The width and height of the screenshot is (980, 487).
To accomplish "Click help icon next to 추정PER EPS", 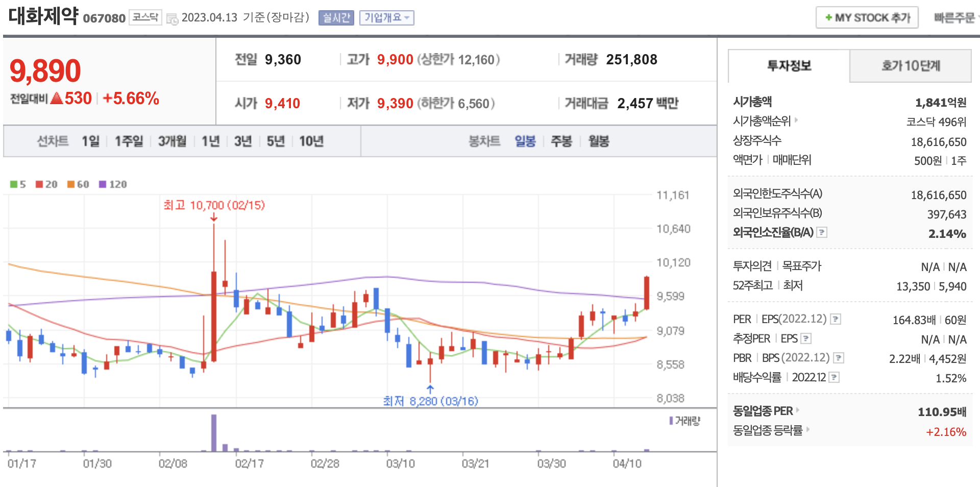I will pos(806,339).
